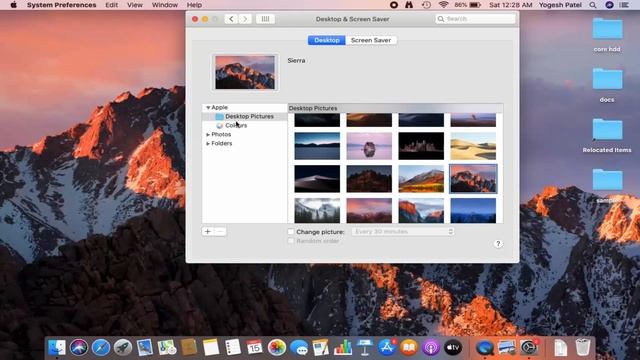Screen dimensions: 640x360
Task: Select Colours in the sidebar
Action: coord(244,125)
